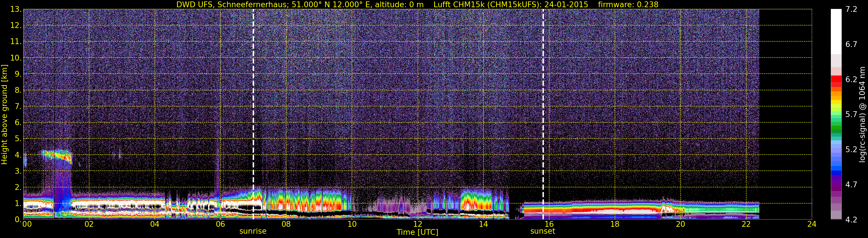Click the white top segment of the colorbar
This screenshot has height=238, width=868.
point(836,32)
